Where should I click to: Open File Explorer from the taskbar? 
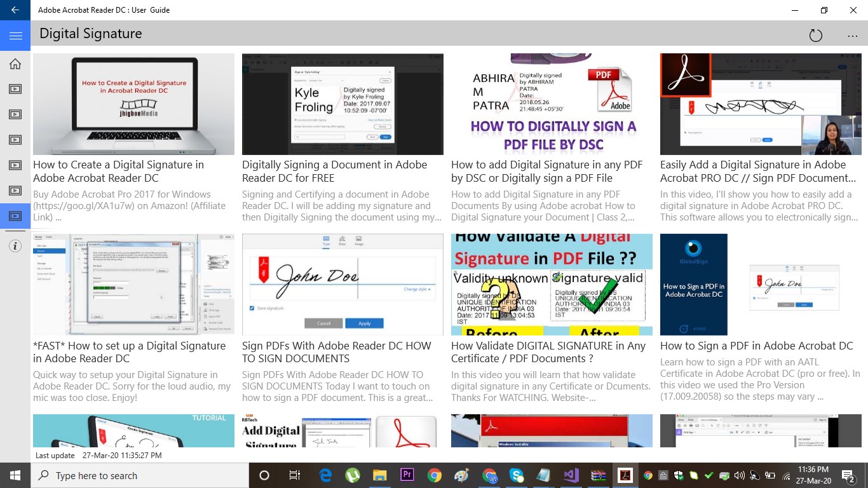pyautogui.click(x=380, y=475)
